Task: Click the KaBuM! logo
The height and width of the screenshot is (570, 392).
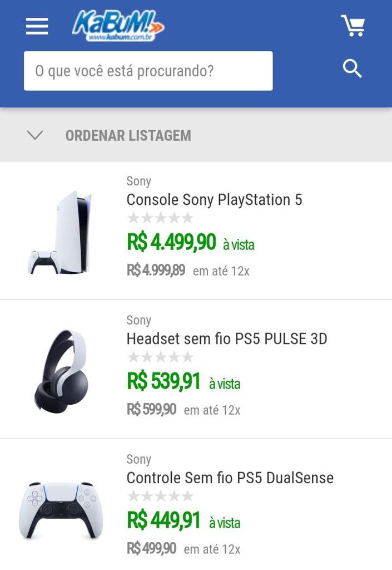Action: click(x=118, y=26)
